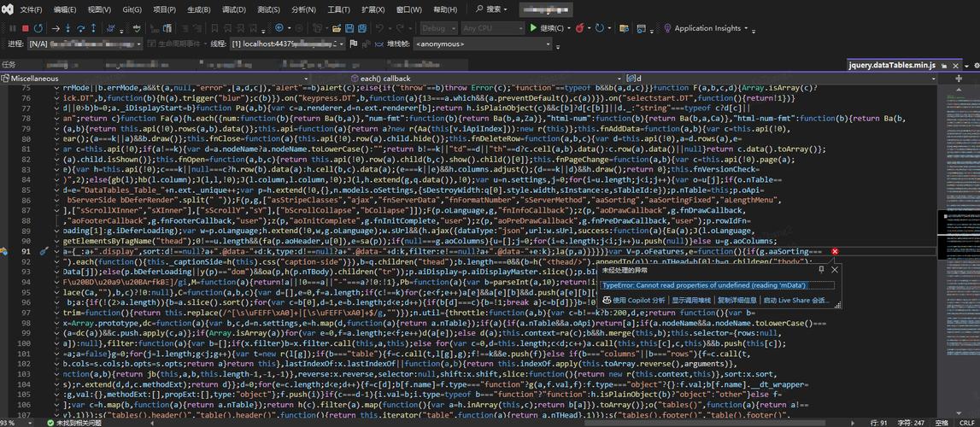This screenshot has height=427, width=980.
Task: Click the Restart debugging icon
Action: click(38, 28)
